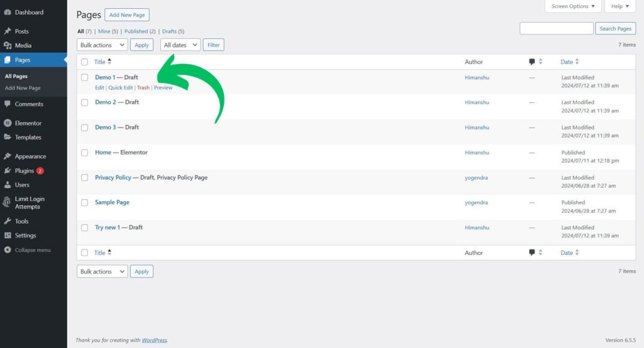This screenshot has width=644, height=348.
Task: Select the Privacy Policy page checkbox
Action: pyautogui.click(x=85, y=177)
